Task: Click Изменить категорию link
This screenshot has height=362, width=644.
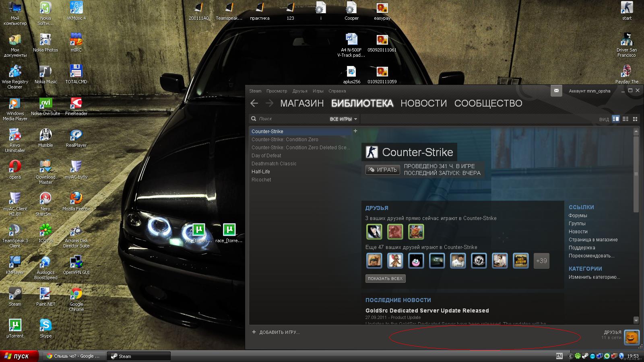Action: [594, 277]
